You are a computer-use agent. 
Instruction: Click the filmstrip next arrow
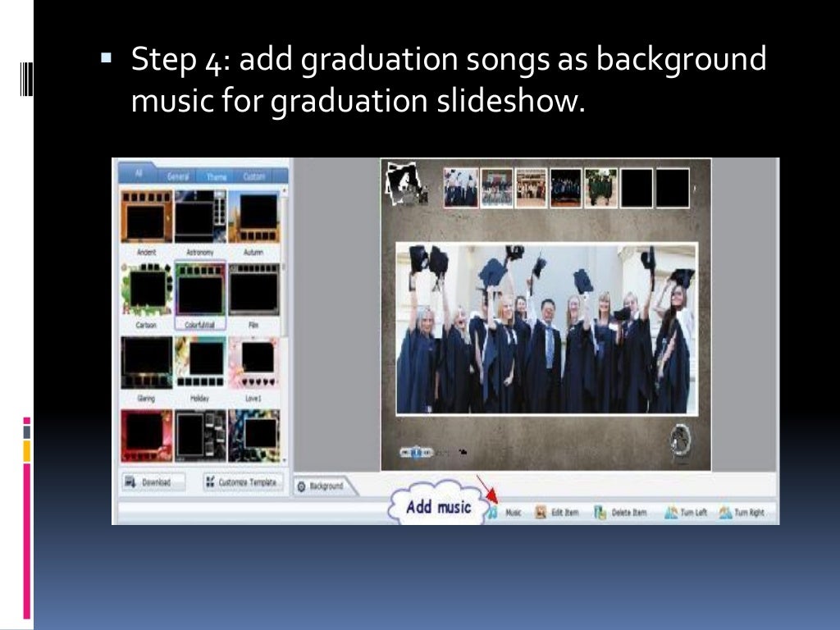click(x=695, y=188)
